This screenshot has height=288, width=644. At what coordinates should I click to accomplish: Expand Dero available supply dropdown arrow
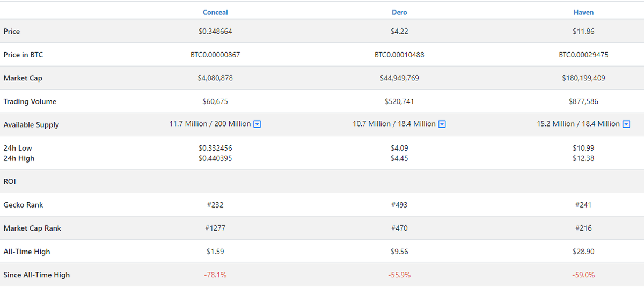coord(442,124)
